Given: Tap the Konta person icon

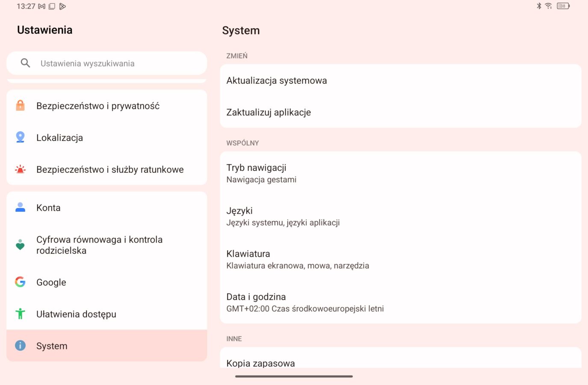Looking at the screenshot, I should 20,207.
